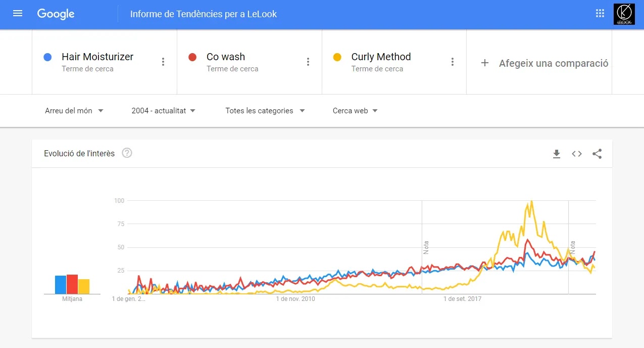Click the Google logo
The width and height of the screenshot is (644, 348).
[56, 14]
